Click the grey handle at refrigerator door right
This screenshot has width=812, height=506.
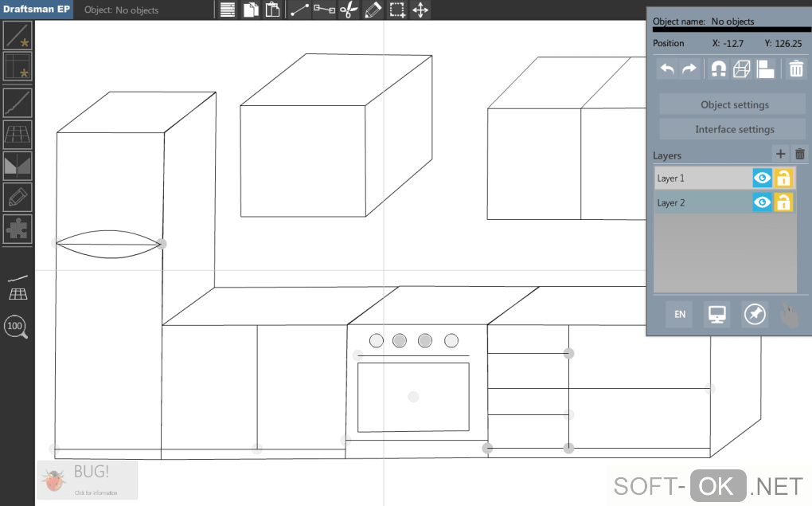162,244
